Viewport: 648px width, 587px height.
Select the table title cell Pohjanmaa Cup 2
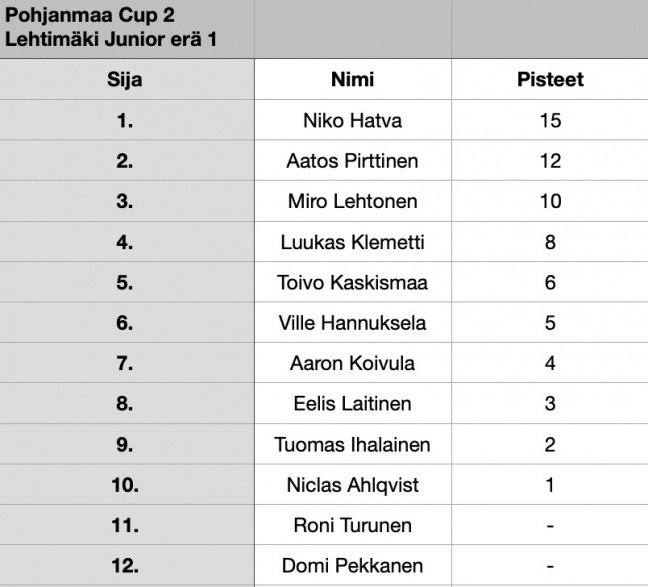(127, 29)
